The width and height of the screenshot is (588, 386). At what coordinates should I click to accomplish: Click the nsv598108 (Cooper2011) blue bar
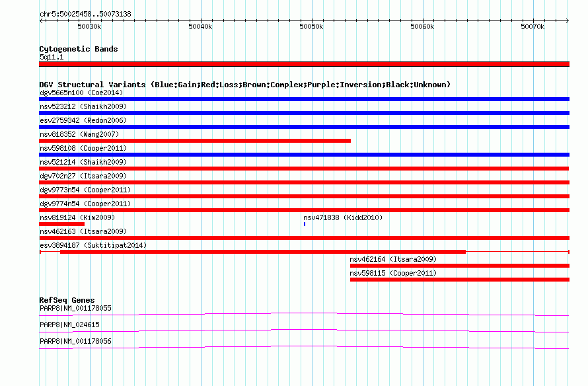coord(304,155)
